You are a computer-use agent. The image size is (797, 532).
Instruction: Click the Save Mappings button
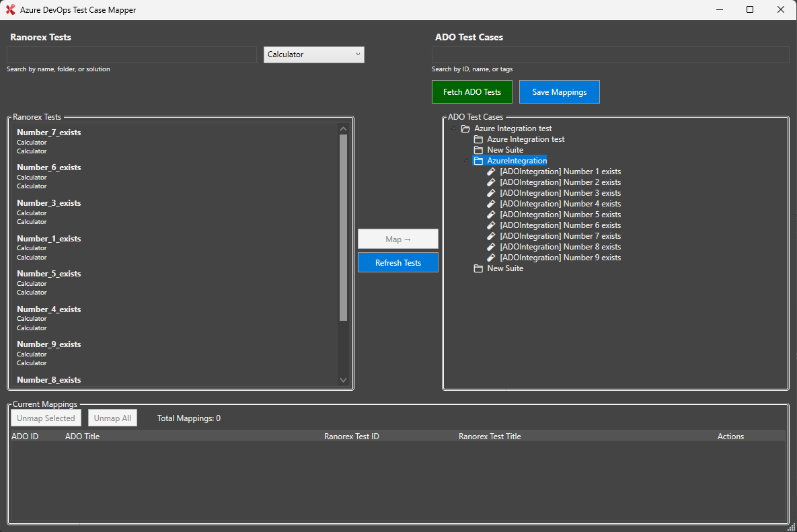(559, 92)
